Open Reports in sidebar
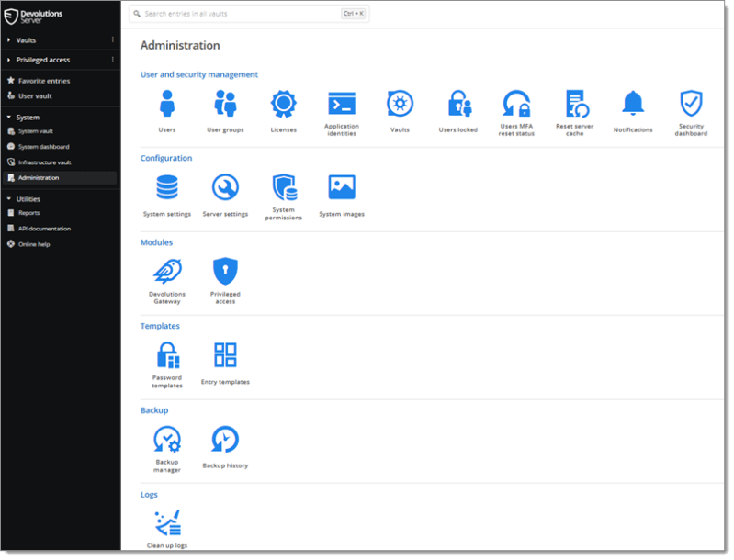Screen dimensions: 734x560 [x=23, y=213]
